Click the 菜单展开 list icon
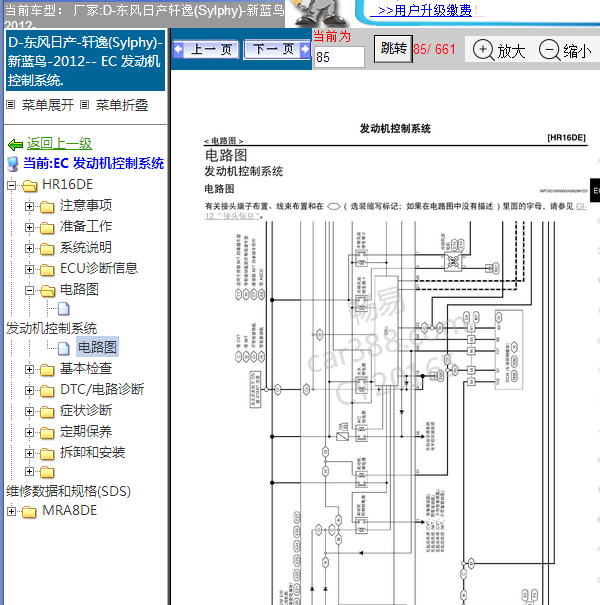Image resolution: width=600 pixels, height=605 pixels. pyautogui.click(x=11, y=105)
